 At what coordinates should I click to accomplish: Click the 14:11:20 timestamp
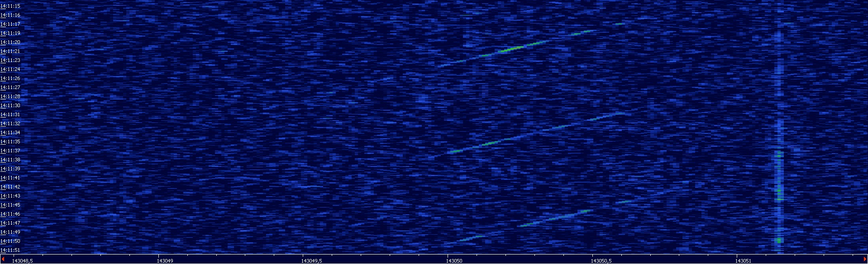tap(10, 42)
